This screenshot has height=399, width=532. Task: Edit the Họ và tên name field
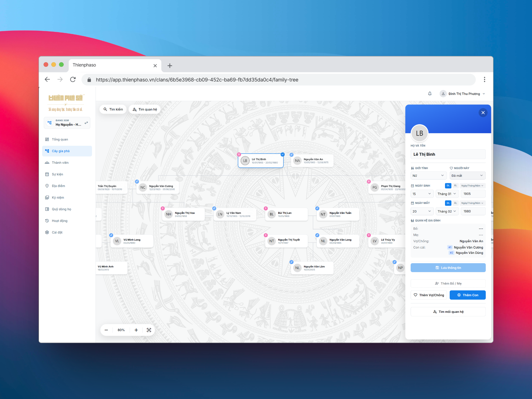tap(448, 154)
